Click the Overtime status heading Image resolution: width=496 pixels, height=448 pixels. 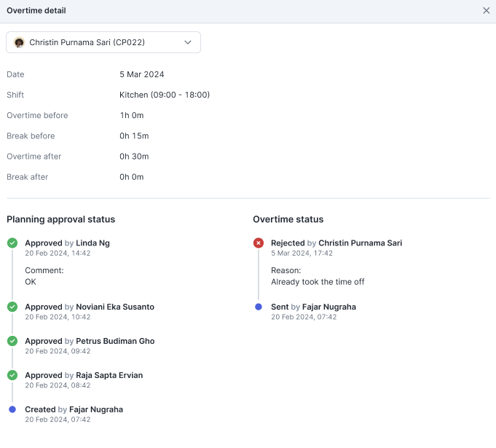(288, 219)
